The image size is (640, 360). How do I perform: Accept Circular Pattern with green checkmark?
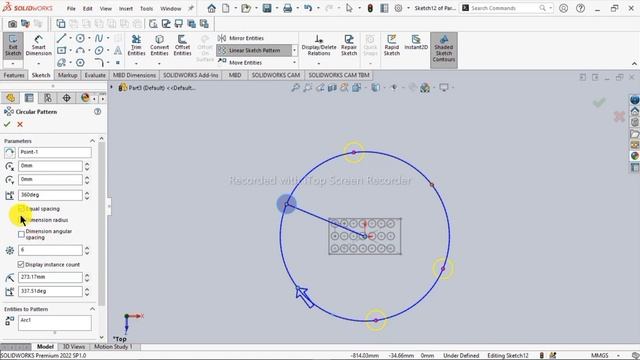pyautogui.click(x=7, y=124)
